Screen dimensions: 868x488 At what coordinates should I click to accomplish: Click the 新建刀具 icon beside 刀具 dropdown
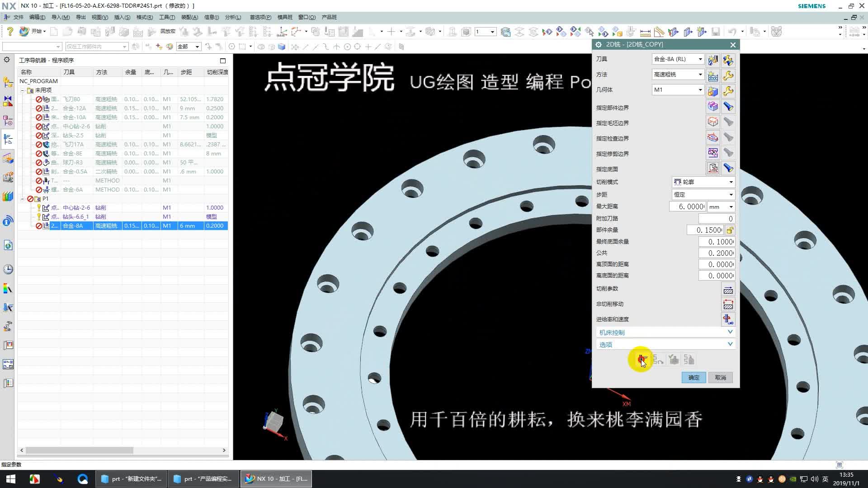point(713,60)
